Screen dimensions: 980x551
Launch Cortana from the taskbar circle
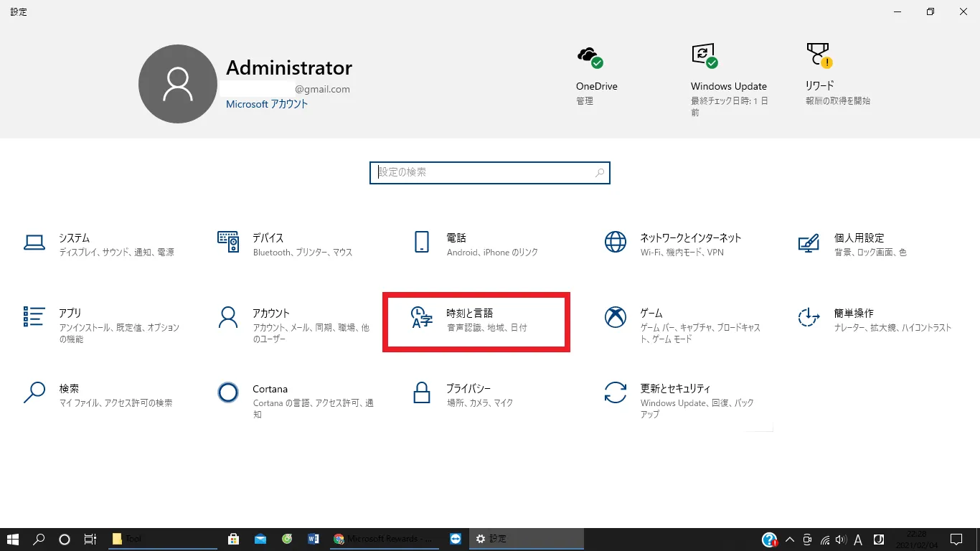pos(64,540)
